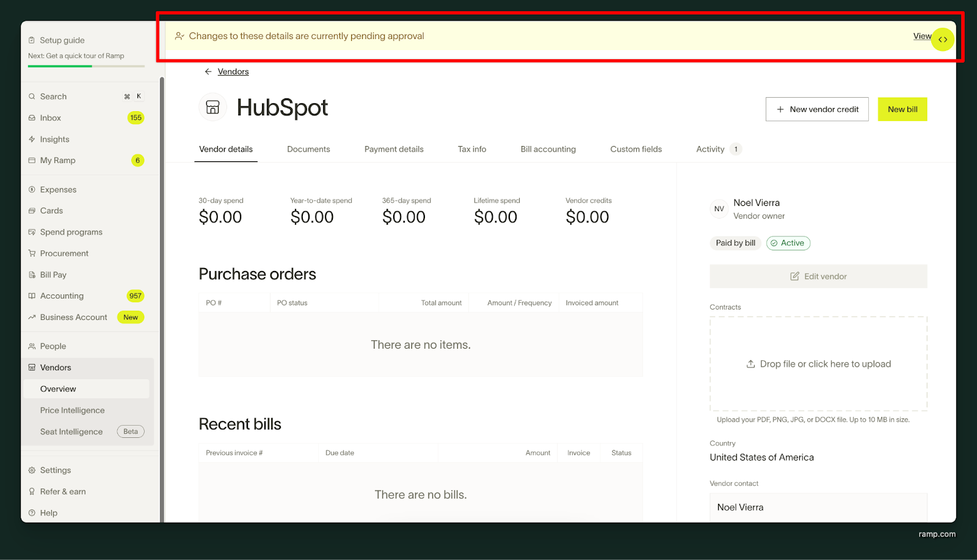Click the New bill button
Screen dimensions: 977x560
coord(903,109)
